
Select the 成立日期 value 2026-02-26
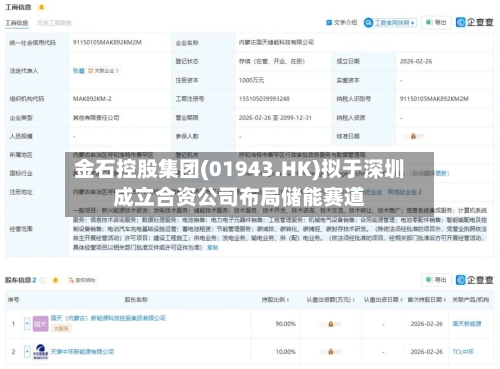tap(416, 61)
